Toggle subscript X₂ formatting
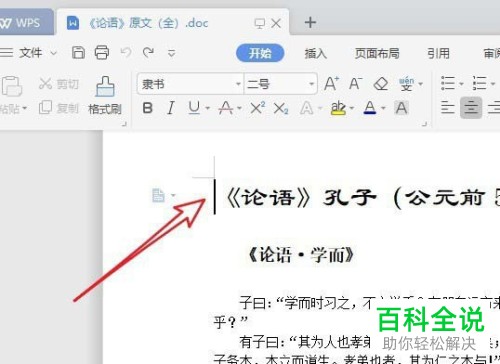The image size is (500, 364). click(281, 108)
